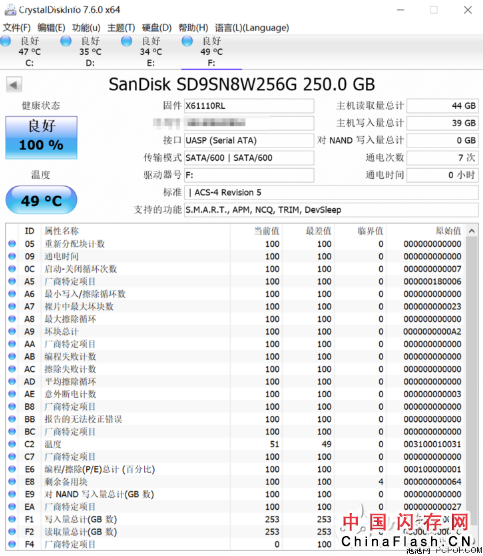Select drive C: status icon at 47 °C
The image size is (483, 556).
(x=6, y=41)
